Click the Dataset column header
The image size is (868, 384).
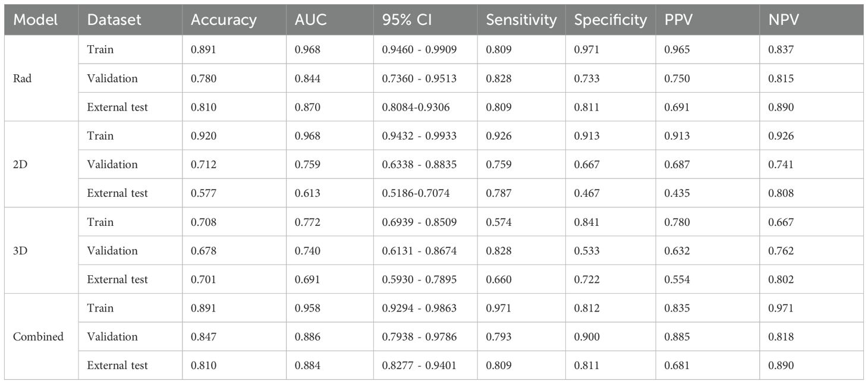click(114, 20)
